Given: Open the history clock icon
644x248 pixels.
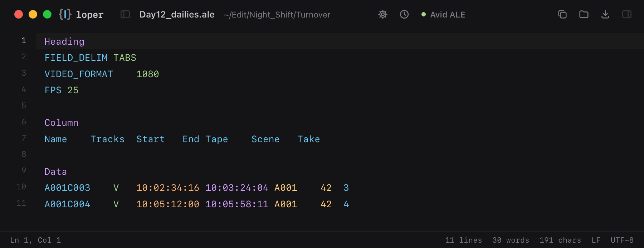Looking at the screenshot, I should tap(404, 14).
